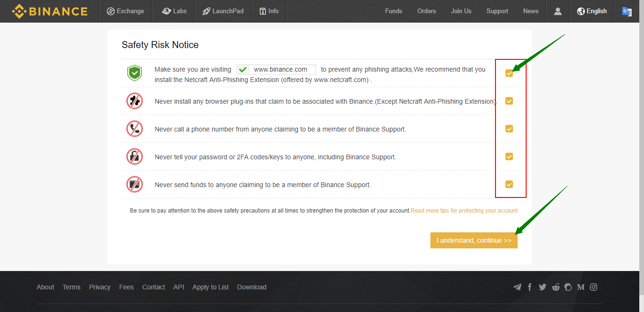The image size is (644, 312).
Task: Open the Steemit social icon
Action: 568,287
